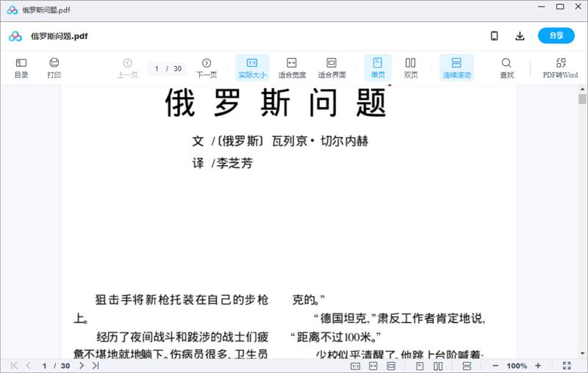Toggle 连续滚动 continuous scrolling
The image size is (588, 373).
(456, 68)
